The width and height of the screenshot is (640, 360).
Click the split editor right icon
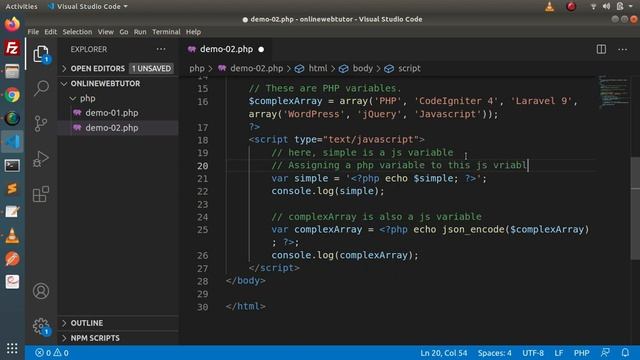pyautogui.click(x=601, y=49)
